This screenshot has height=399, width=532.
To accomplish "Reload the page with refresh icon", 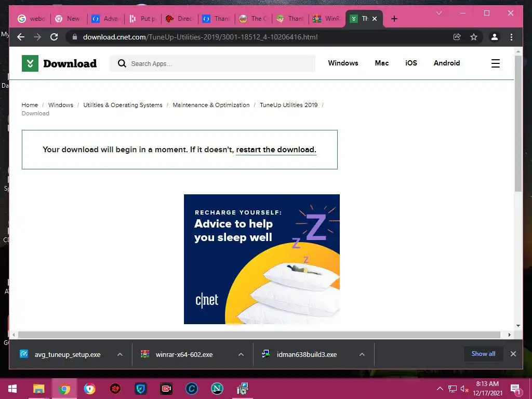I will [54, 37].
